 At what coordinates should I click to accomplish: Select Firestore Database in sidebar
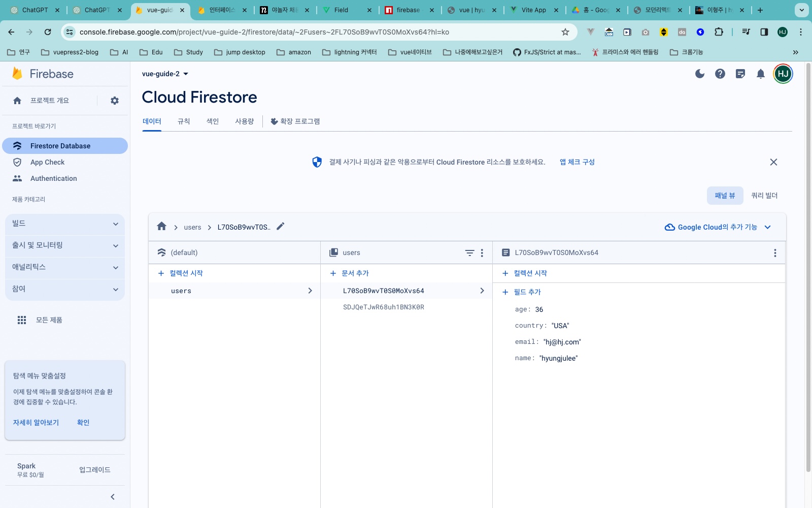(65, 146)
